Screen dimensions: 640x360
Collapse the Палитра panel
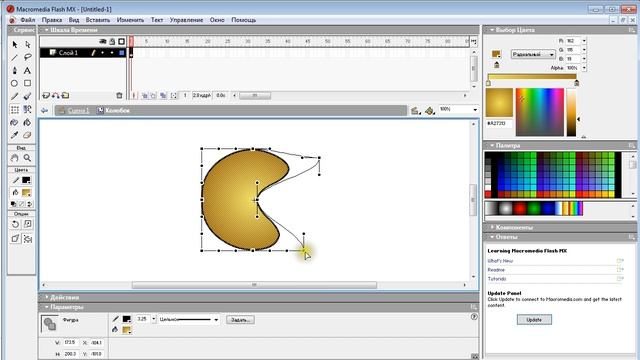tap(492, 145)
